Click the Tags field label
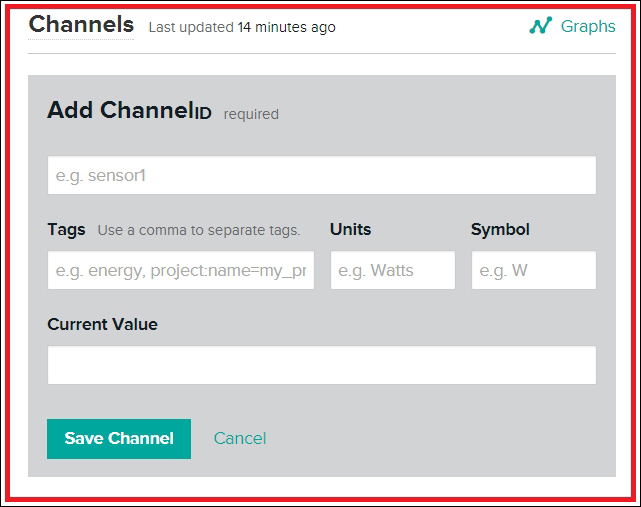The width and height of the screenshot is (641, 507). coord(66,230)
